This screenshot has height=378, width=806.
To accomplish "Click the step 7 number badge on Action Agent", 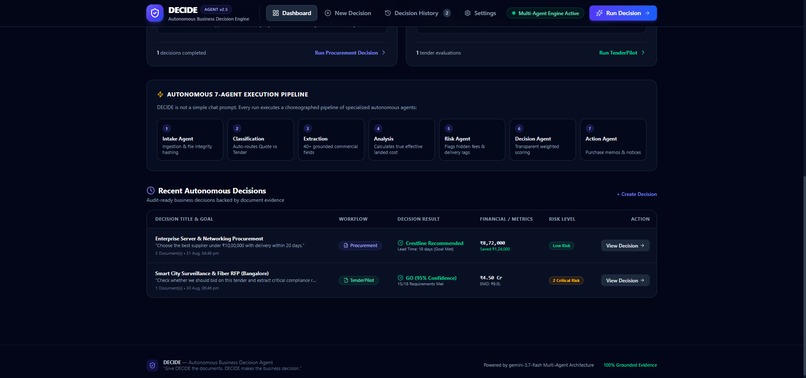I will pos(590,129).
